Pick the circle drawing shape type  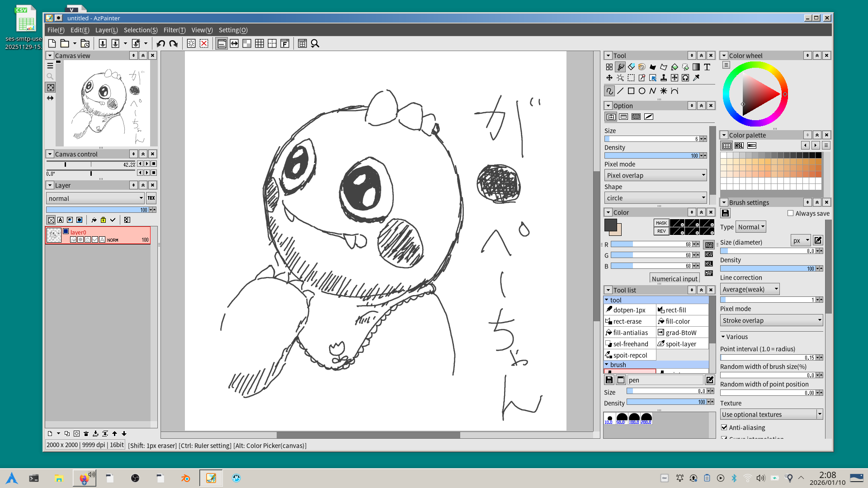coord(642,91)
